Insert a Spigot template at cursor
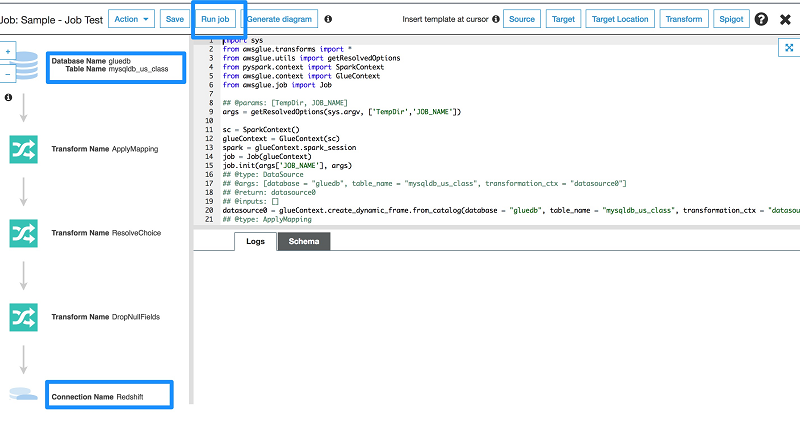The height and width of the screenshot is (421, 800). pos(731,19)
